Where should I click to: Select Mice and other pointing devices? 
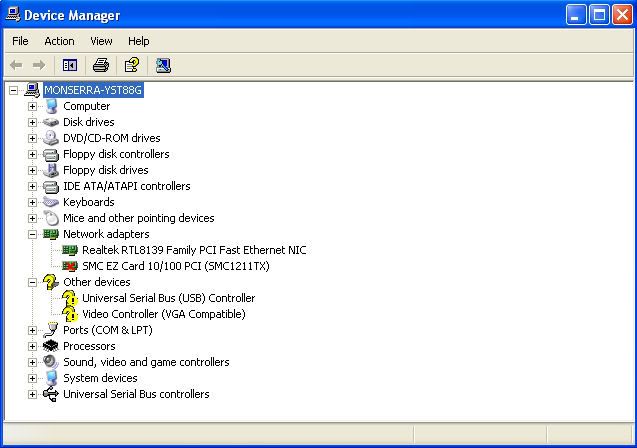138,218
